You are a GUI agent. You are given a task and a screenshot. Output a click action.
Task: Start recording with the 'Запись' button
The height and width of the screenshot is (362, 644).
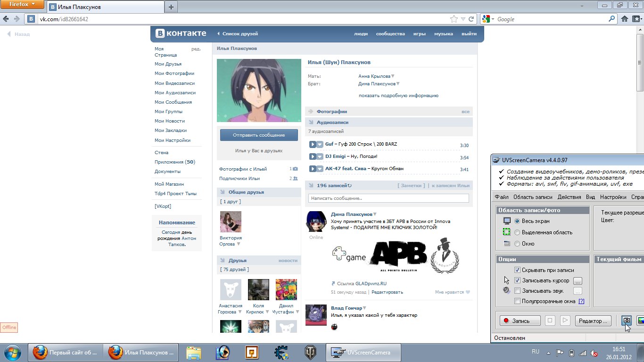click(x=520, y=321)
